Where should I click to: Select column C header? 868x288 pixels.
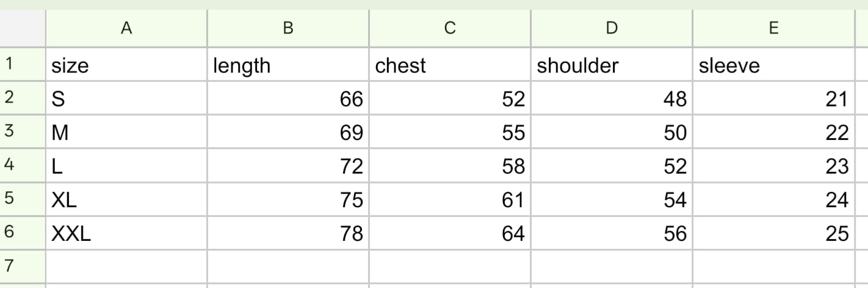pos(450,28)
